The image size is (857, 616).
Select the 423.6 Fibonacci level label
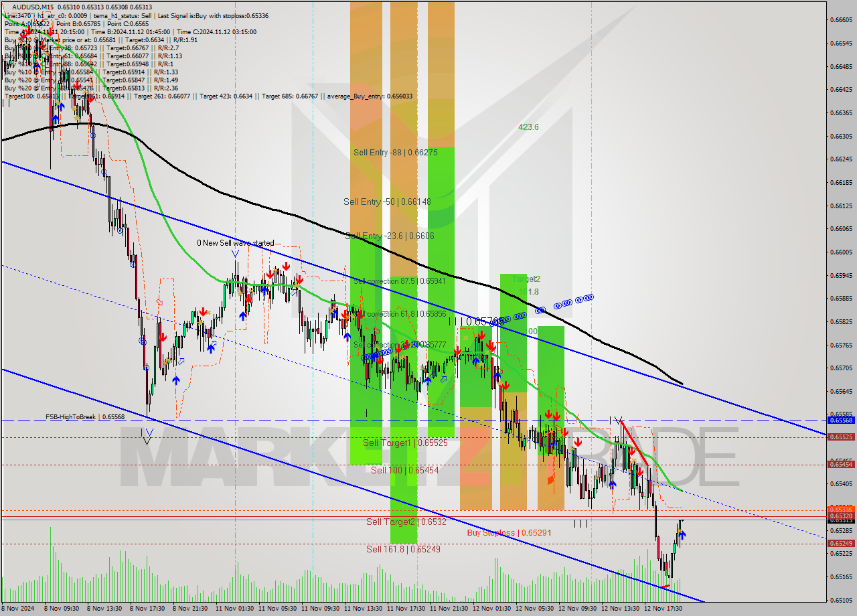pyautogui.click(x=528, y=127)
